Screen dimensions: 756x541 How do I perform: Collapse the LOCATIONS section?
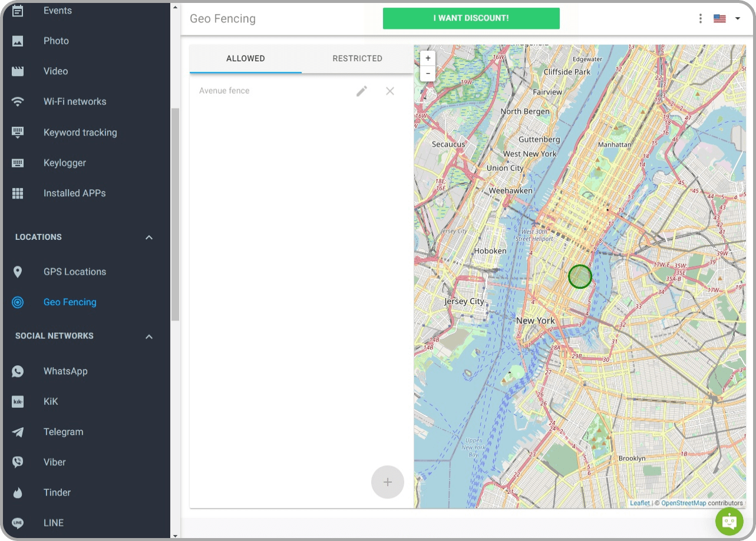149,237
